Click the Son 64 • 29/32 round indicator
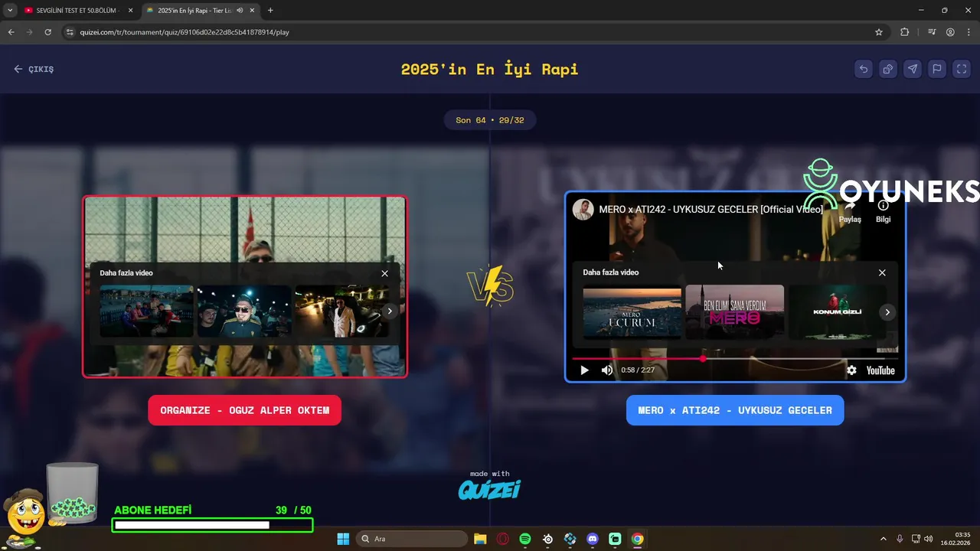The width and height of the screenshot is (980, 551). (x=490, y=120)
